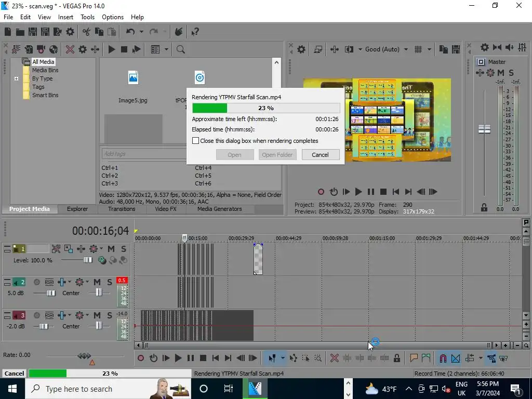Image resolution: width=532 pixels, height=399 pixels.
Task: Click the Add tags input field
Action: click(x=144, y=154)
